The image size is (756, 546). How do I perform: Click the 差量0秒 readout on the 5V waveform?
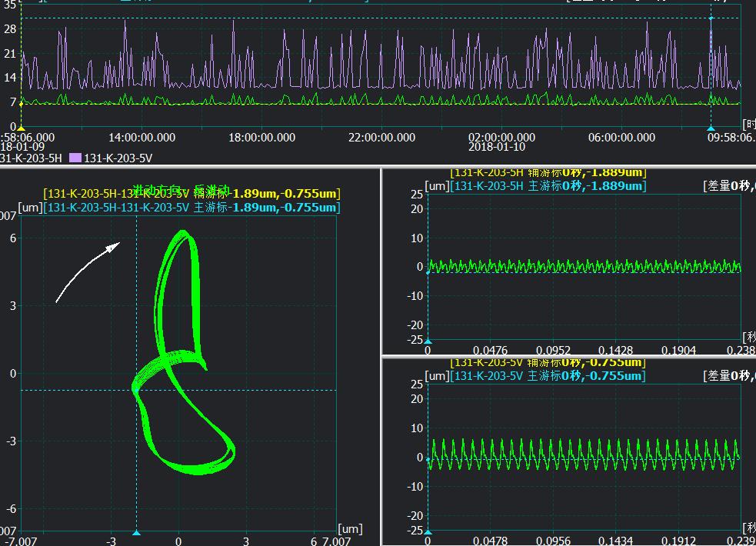pyautogui.click(x=730, y=376)
